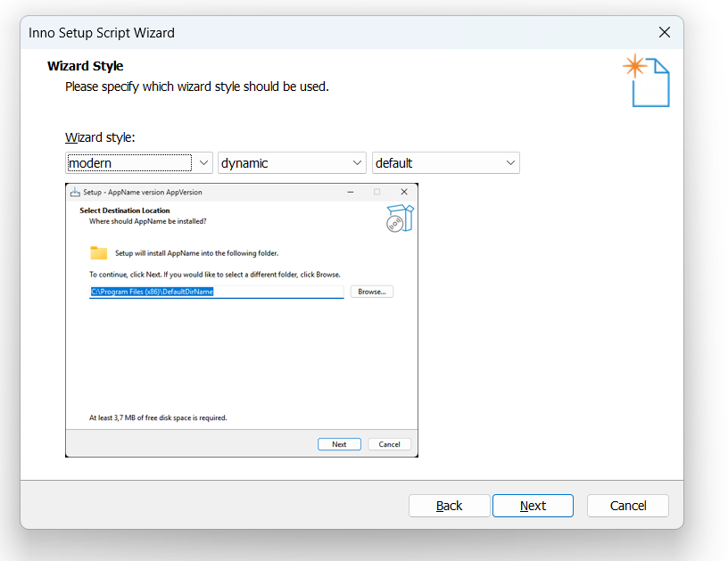Click the 'Inno Setup Script Wizard' title text
Screen dimensions: 728x561
[102, 33]
